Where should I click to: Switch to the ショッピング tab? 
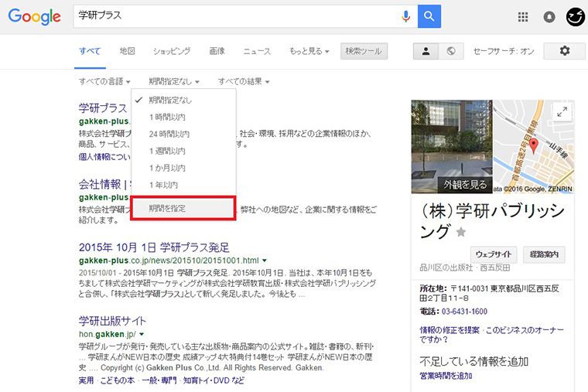(172, 51)
